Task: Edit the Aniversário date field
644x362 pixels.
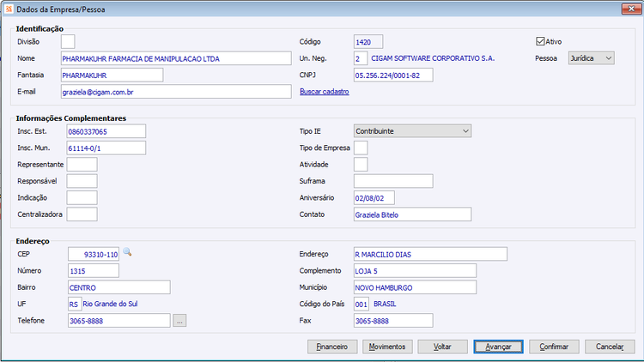Action: [x=374, y=198]
